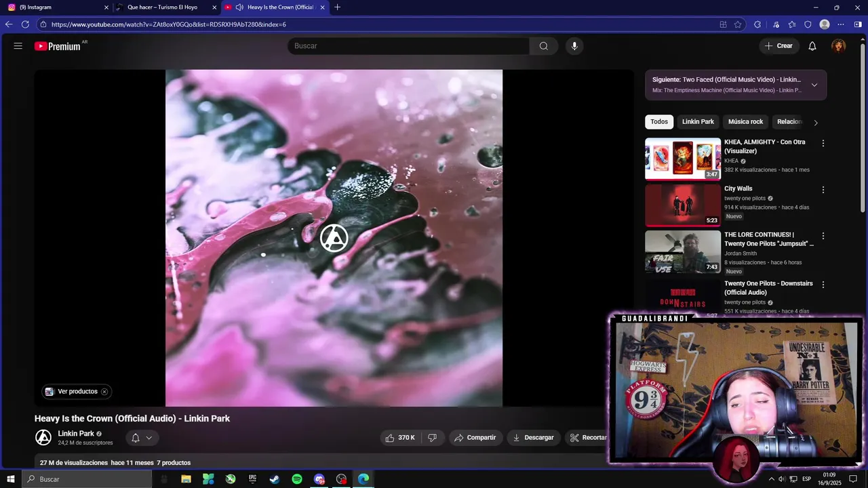Open options for Downstairs Official Audio video

tap(823, 285)
